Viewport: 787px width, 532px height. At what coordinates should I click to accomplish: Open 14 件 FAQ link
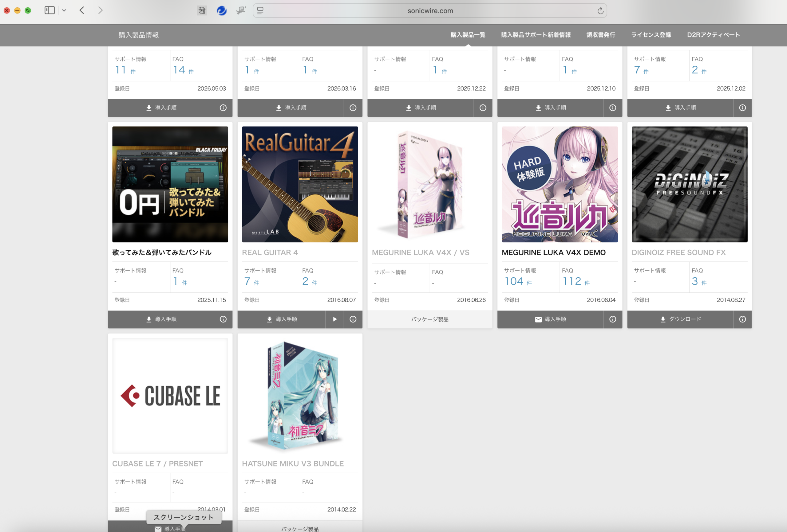[183, 70]
